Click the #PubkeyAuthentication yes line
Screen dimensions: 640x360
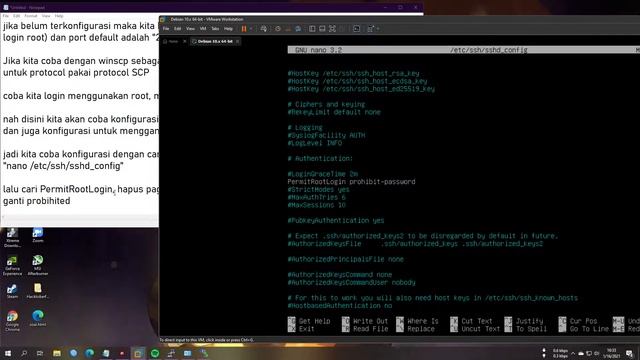(336, 220)
